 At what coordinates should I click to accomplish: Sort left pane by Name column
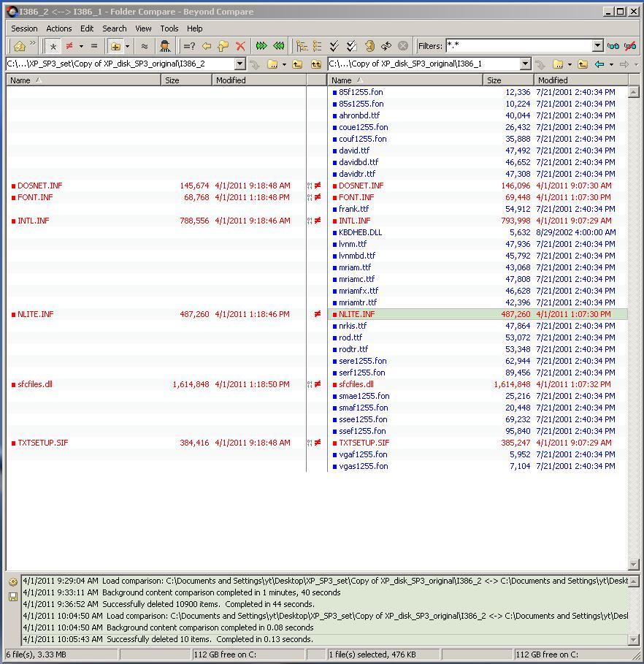83,80
